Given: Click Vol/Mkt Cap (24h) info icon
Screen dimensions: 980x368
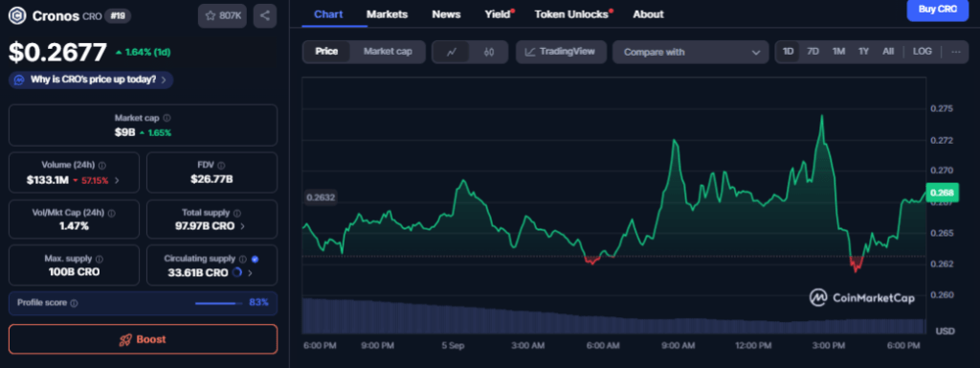Looking at the screenshot, I should 111,213.
